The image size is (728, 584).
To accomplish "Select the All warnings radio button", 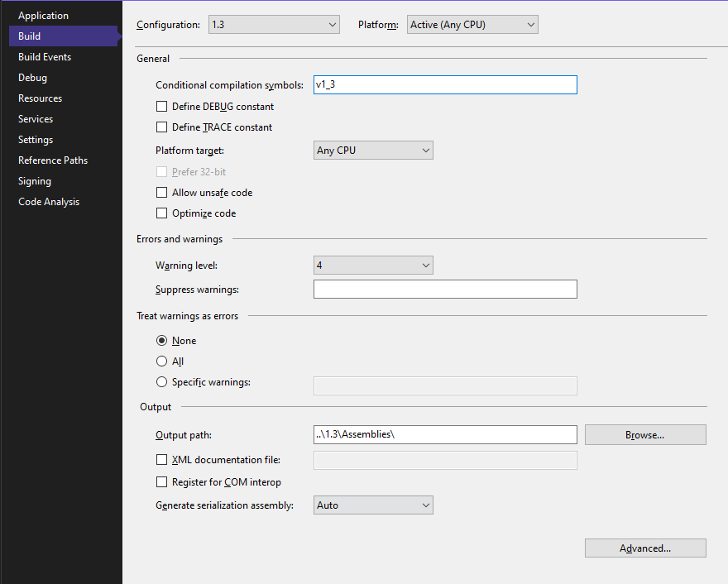I will pos(161,361).
